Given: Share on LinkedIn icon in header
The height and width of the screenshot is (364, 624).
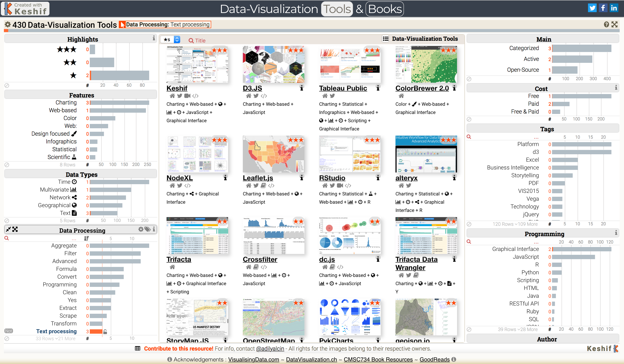Looking at the screenshot, I should point(614,8).
